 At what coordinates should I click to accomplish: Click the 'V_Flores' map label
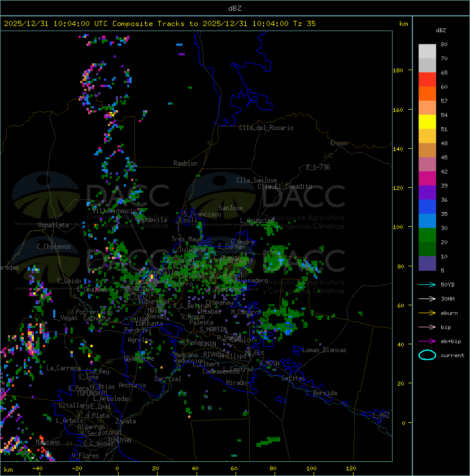[85, 456]
